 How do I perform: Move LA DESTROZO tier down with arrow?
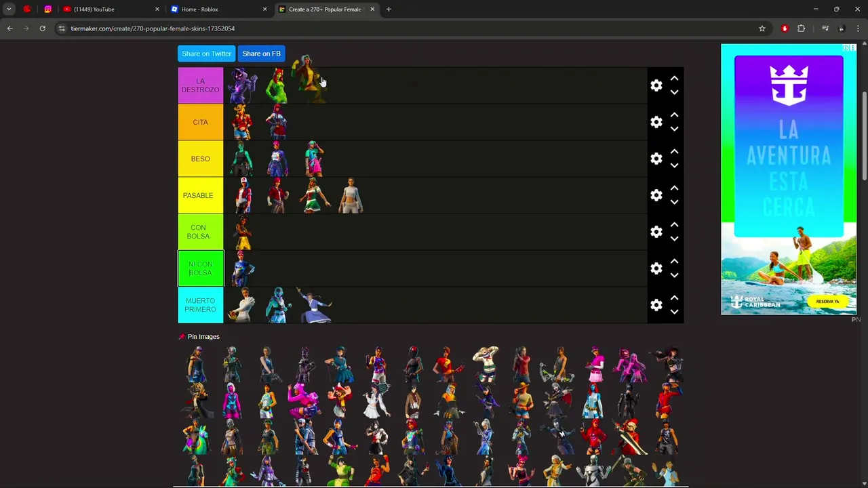[674, 92]
